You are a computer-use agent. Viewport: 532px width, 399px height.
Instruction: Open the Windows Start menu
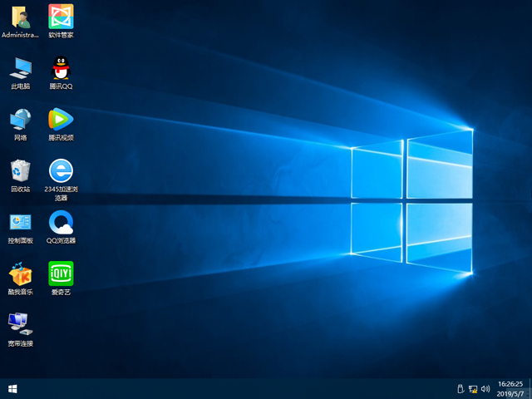tap(12, 388)
